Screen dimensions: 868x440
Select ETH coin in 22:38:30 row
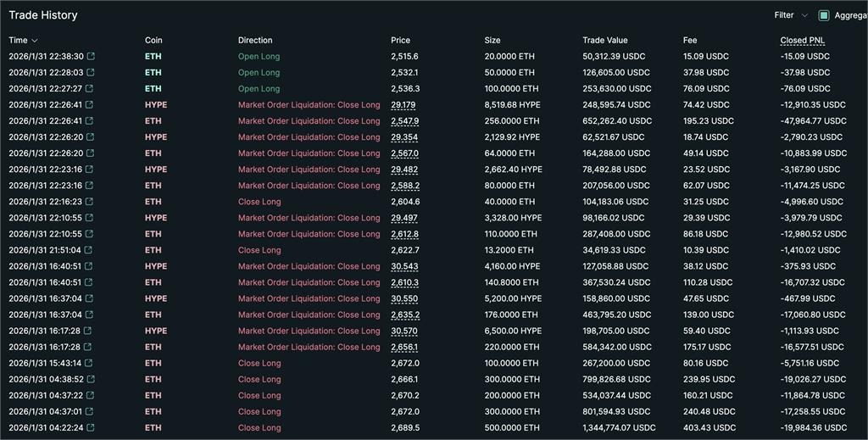153,57
